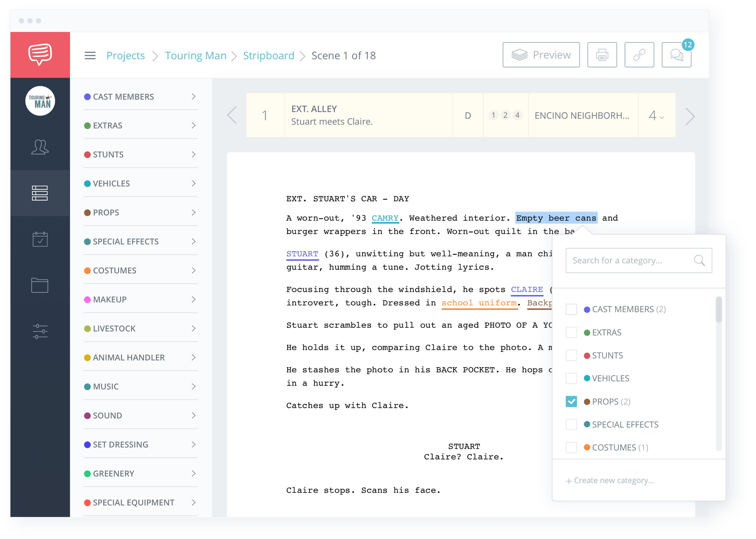Click the scheduling/calendar icon in sidebar
The width and height of the screenshot is (756, 539).
pyautogui.click(x=38, y=240)
